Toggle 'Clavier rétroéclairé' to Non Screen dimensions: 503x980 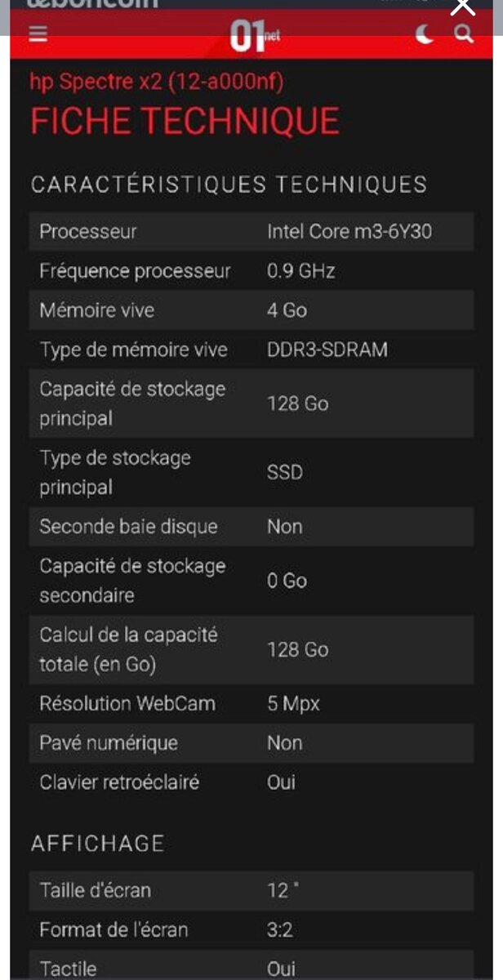click(282, 782)
